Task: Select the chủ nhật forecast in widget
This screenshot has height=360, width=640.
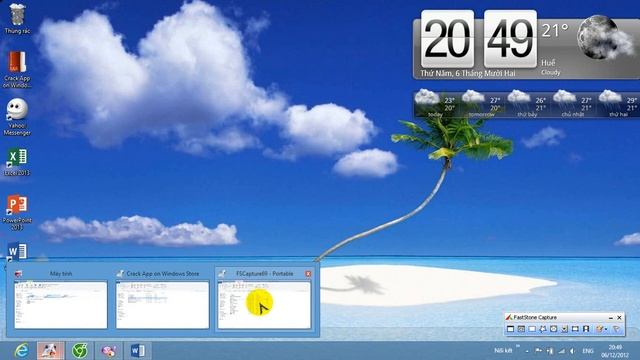Action: pos(573,104)
